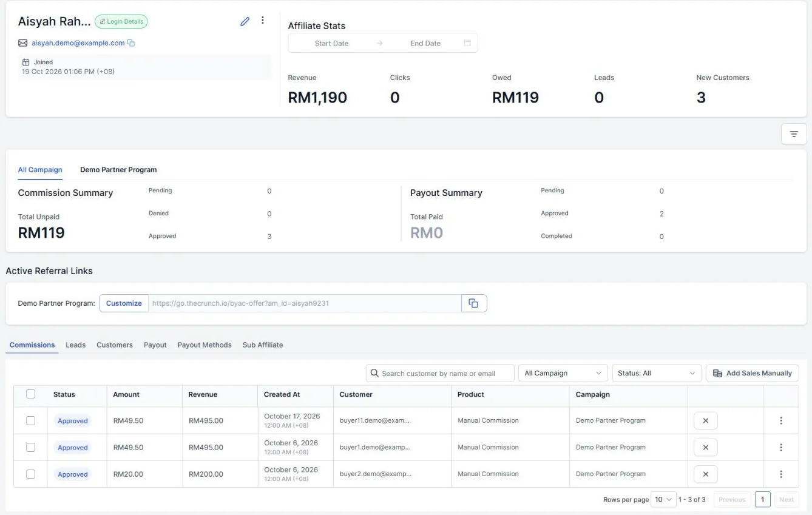Click the pencil edit icon beside affiliate name

tap(245, 21)
